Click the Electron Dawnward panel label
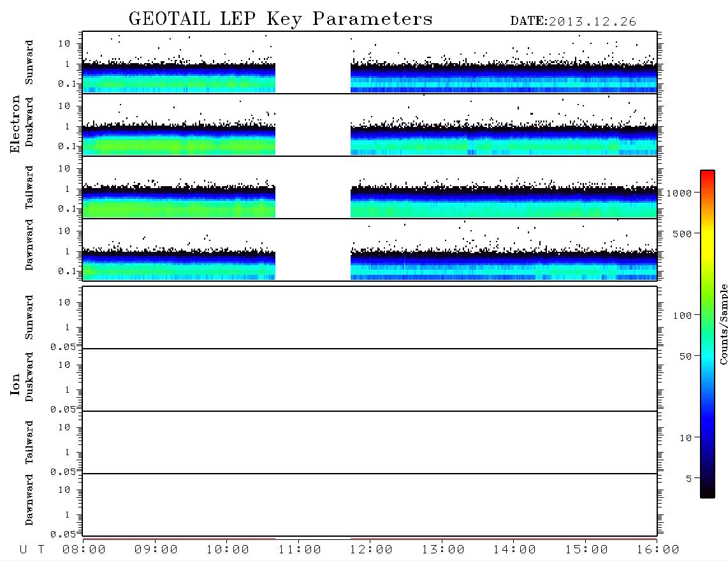This screenshot has width=728, height=561. [x=29, y=245]
